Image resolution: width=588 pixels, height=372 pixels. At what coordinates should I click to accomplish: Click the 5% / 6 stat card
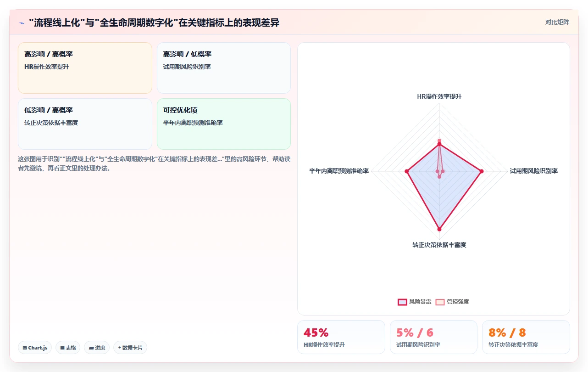coord(433,337)
